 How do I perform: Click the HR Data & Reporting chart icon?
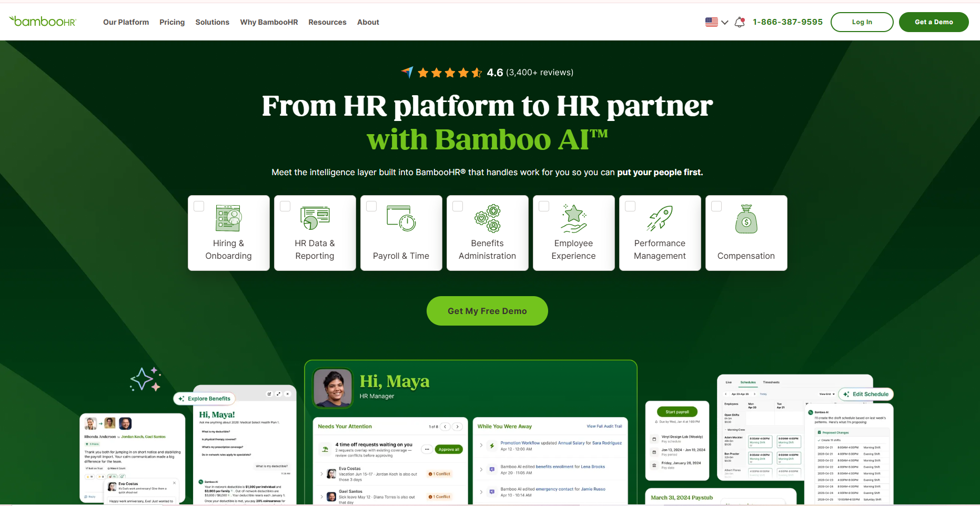tap(315, 218)
